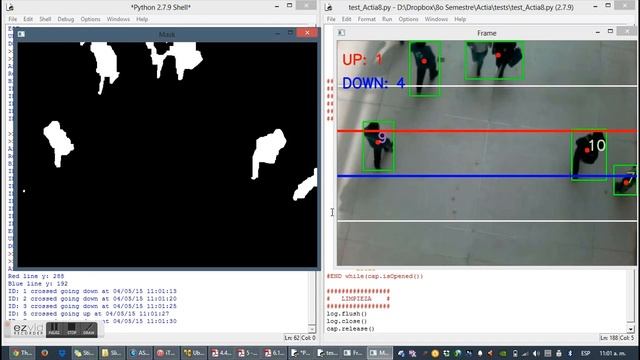Change ESP input language in the taskbar

click(585, 353)
